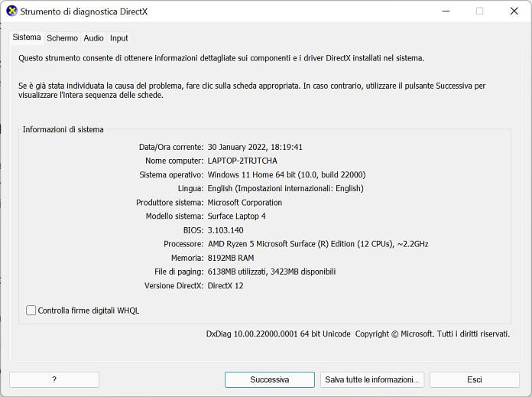Click the Data/Ora corrente label
Image resolution: width=532 pixels, height=397 pixels.
point(171,147)
